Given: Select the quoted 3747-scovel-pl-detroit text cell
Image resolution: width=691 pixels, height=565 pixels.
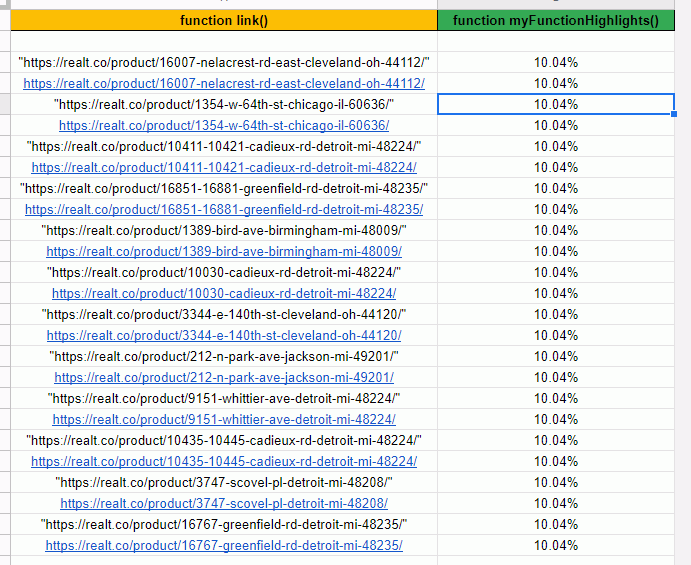Looking at the screenshot, I should tap(224, 482).
